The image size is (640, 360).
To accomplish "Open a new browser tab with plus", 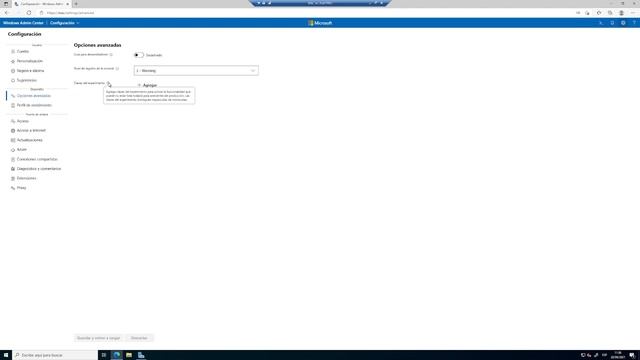I will 76,4.
